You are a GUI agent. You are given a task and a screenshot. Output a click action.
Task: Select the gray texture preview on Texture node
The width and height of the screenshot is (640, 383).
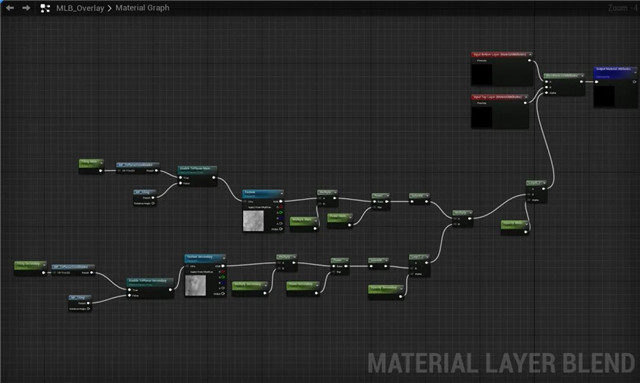253,220
